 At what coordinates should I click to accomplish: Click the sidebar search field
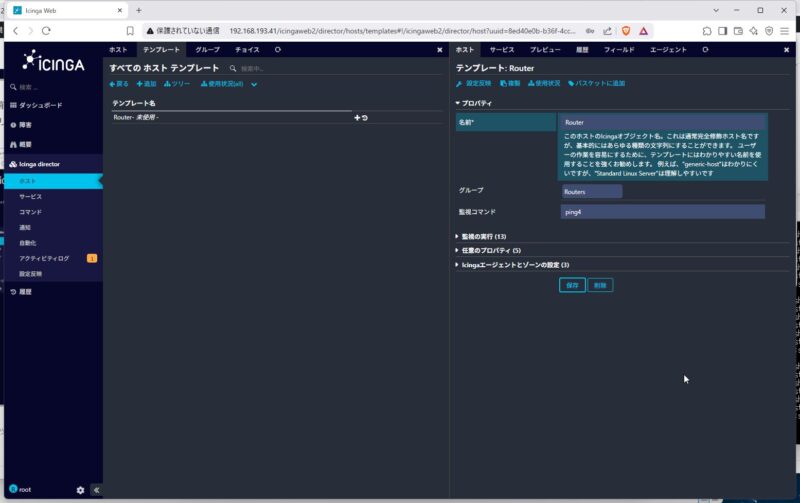point(53,87)
